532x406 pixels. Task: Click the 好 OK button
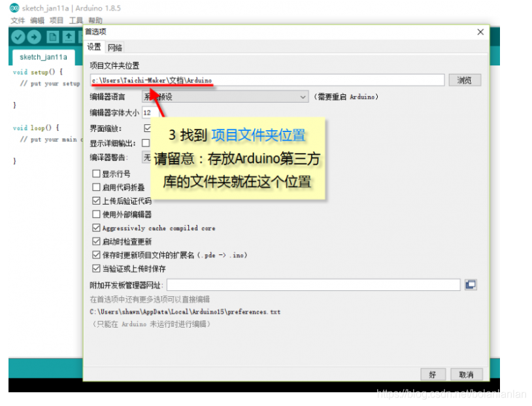coord(432,375)
